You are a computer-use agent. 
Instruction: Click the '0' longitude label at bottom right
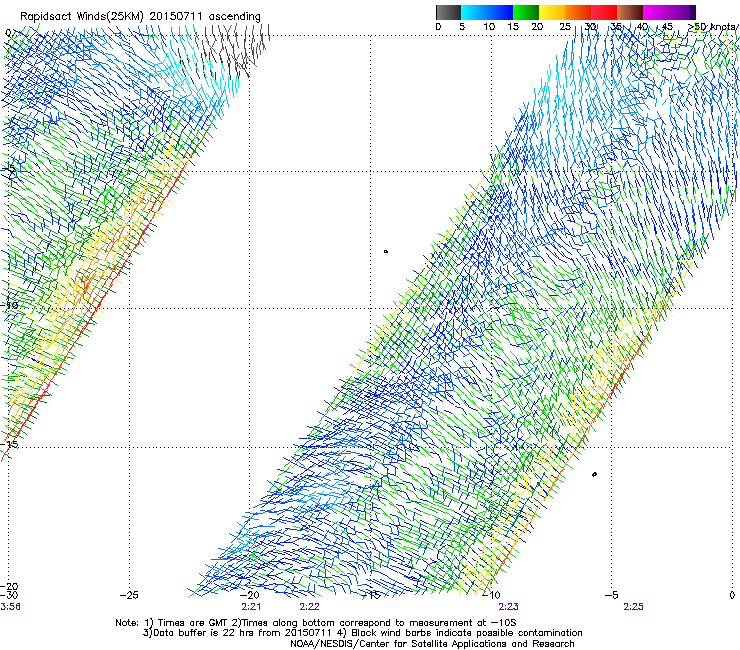click(x=732, y=595)
